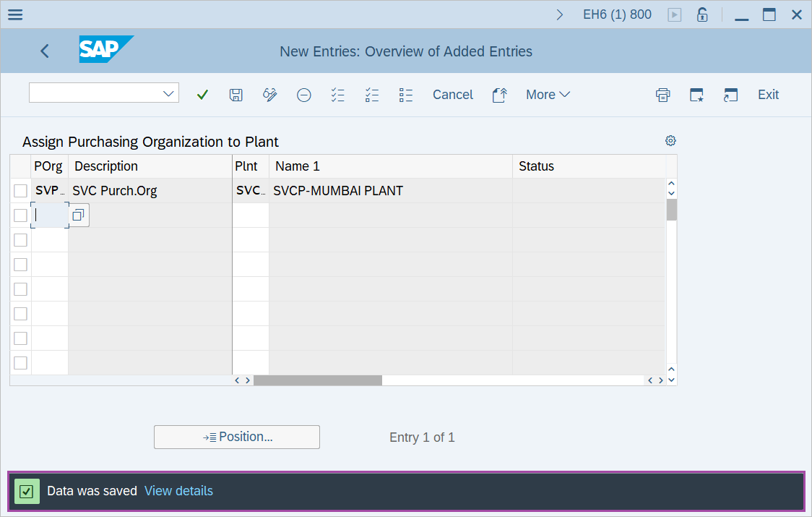Click the table settings gear icon

coord(670,140)
